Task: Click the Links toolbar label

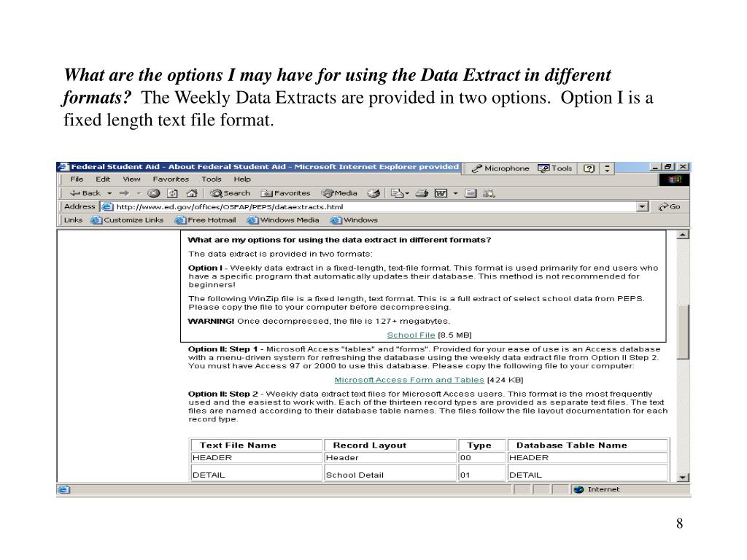Action: tap(74, 220)
